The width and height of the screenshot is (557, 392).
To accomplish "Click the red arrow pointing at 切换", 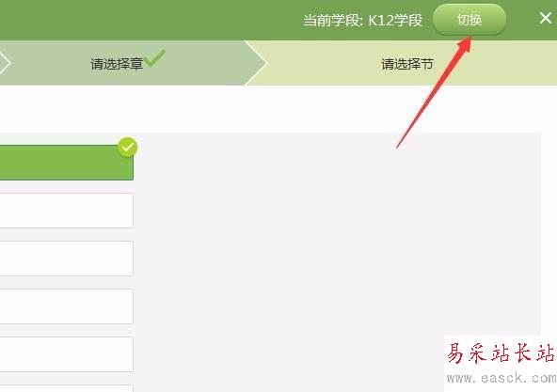I will [434, 92].
